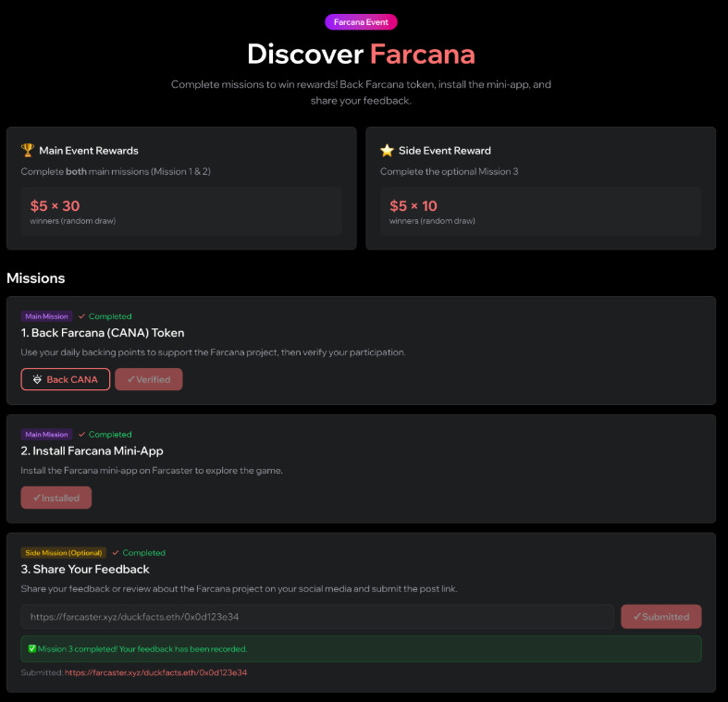Click the feedback post link input field

[x=317, y=617]
